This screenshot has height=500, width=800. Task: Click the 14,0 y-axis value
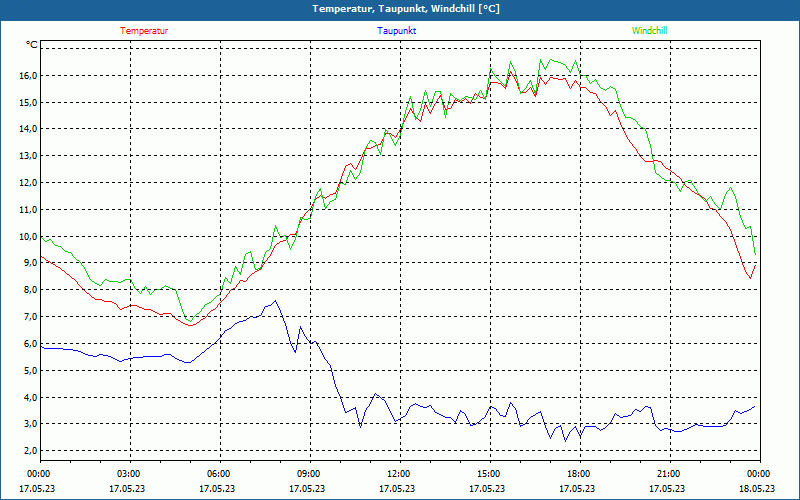[x=29, y=129]
